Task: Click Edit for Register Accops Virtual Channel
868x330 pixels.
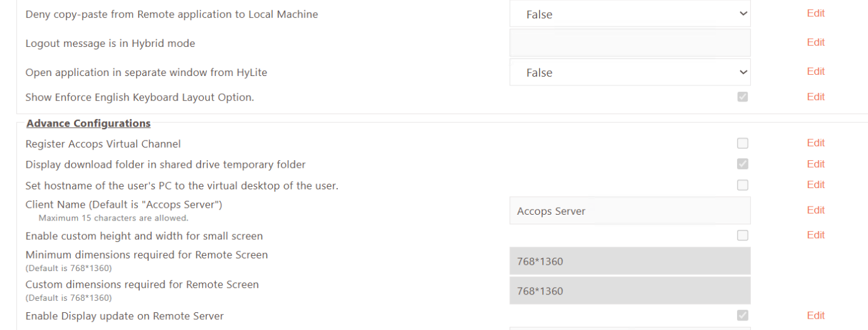Action: click(815, 143)
